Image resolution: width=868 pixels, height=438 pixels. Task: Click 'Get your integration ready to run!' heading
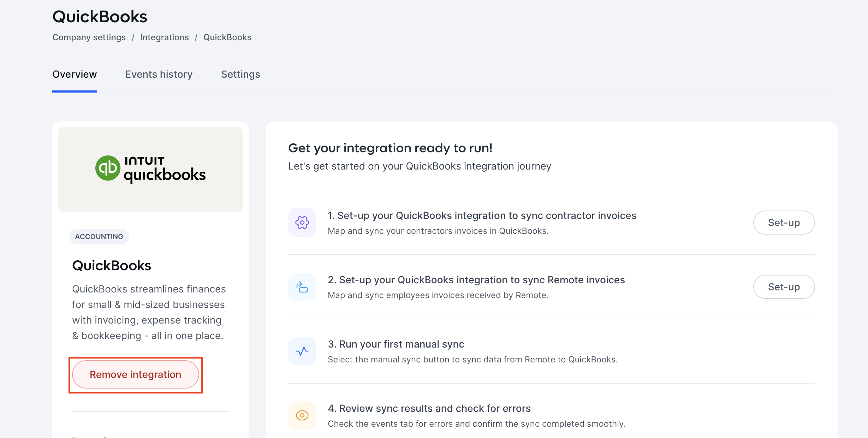[x=390, y=148]
